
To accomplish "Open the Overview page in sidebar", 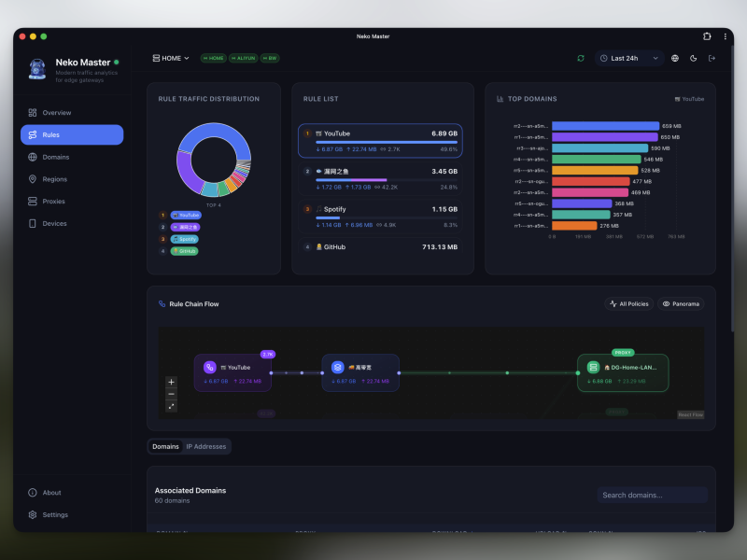I will tap(72, 113).
